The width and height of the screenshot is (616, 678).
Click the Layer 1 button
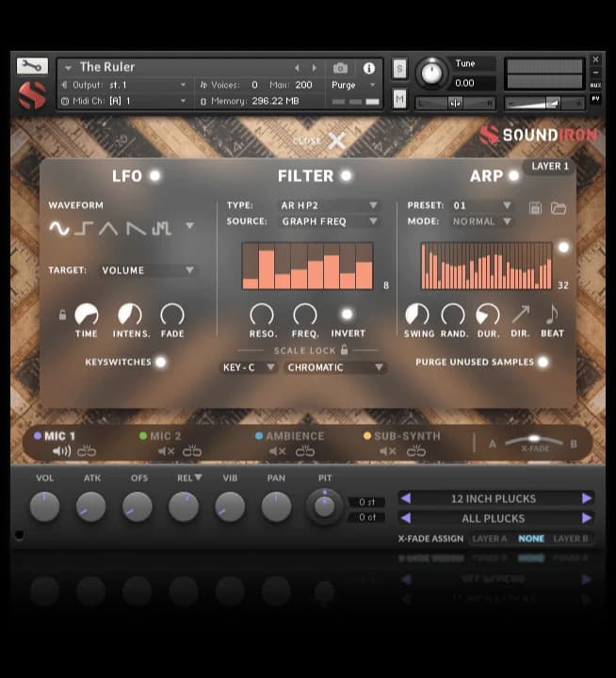coord(550,167)
